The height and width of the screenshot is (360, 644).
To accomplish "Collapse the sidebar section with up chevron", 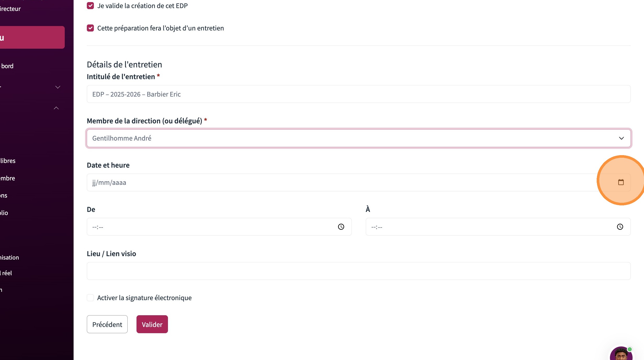I will click(56, 108).
